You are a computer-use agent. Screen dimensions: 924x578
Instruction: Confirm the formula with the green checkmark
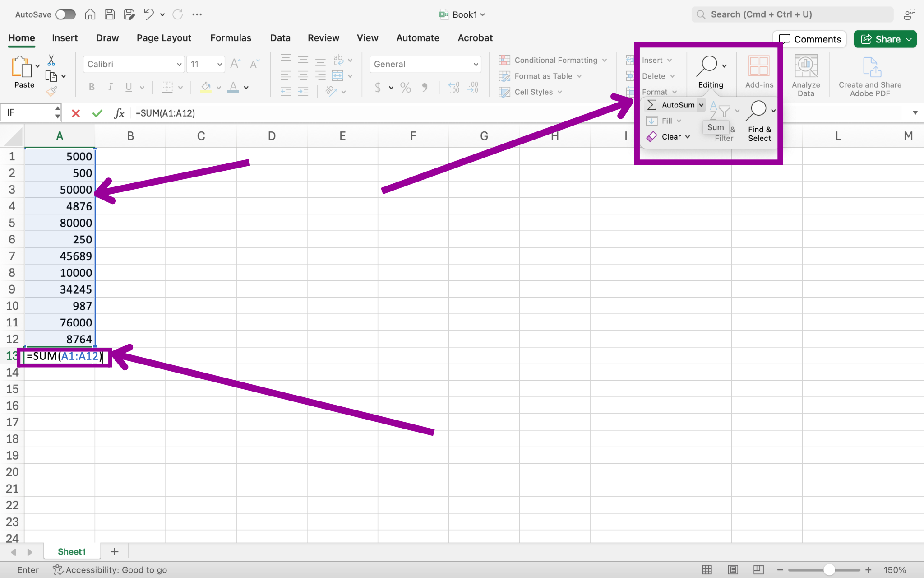97,113
